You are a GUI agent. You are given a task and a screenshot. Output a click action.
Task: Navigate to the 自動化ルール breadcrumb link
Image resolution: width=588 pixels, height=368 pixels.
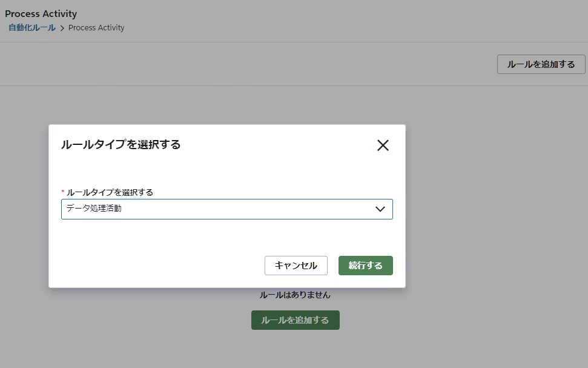[x=32, y=28]
